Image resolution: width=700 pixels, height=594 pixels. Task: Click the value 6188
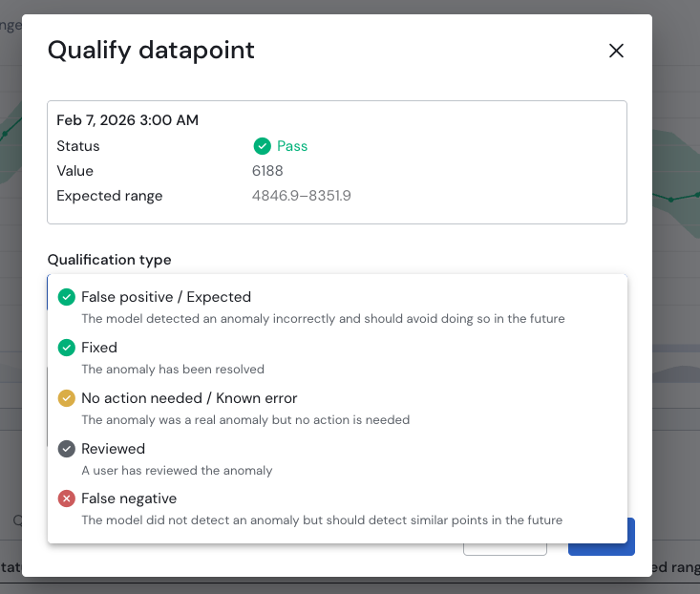[267, 171]
